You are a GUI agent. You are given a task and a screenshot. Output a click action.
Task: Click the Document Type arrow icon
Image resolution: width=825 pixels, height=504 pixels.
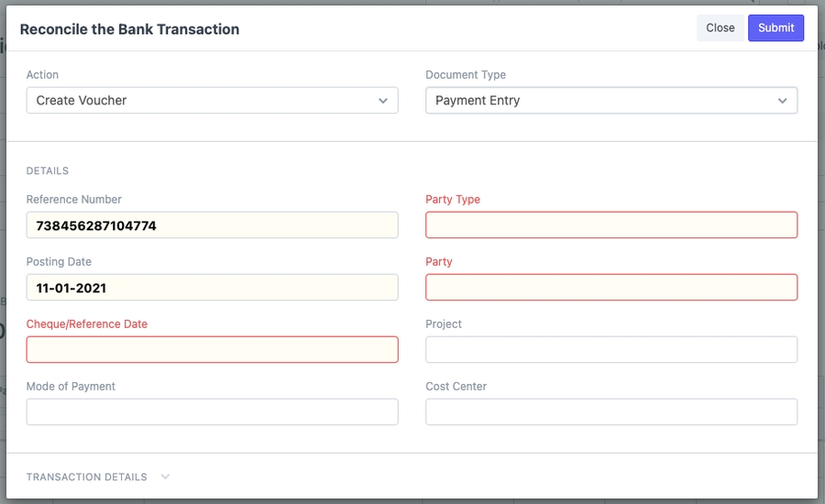pyautogui.click(x=782, y=101)
